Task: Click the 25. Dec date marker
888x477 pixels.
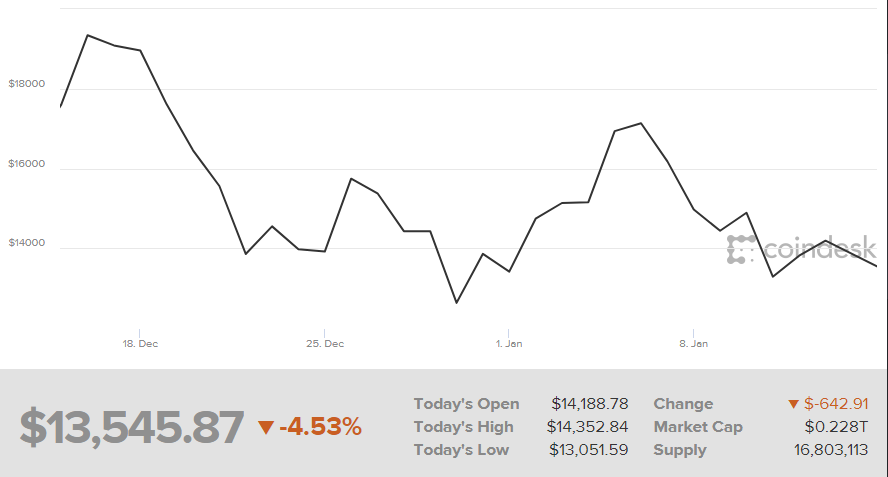Action: pos(325,344)
